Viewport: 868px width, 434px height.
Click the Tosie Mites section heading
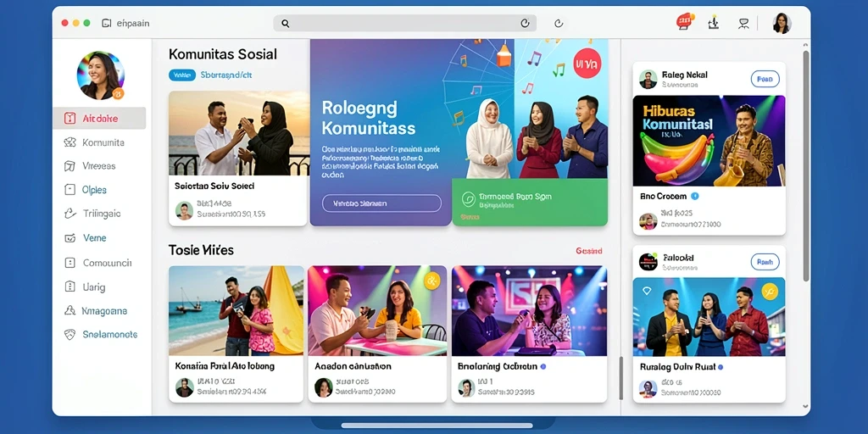pos(201,250)
